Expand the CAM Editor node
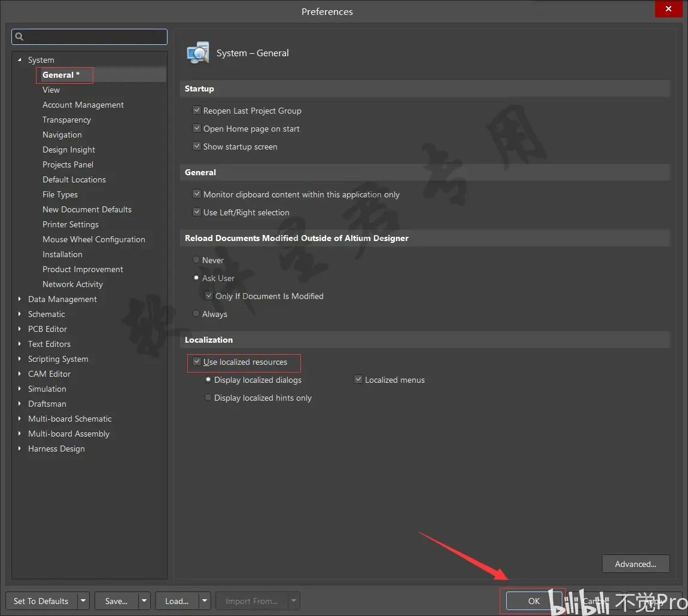688x616 pixels. click(x=19, y=373)
